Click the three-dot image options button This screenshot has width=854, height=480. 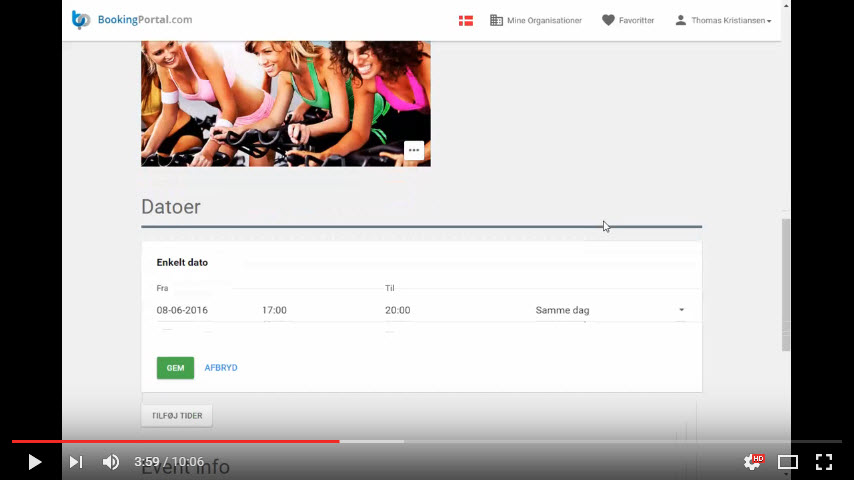coord(414,150)
